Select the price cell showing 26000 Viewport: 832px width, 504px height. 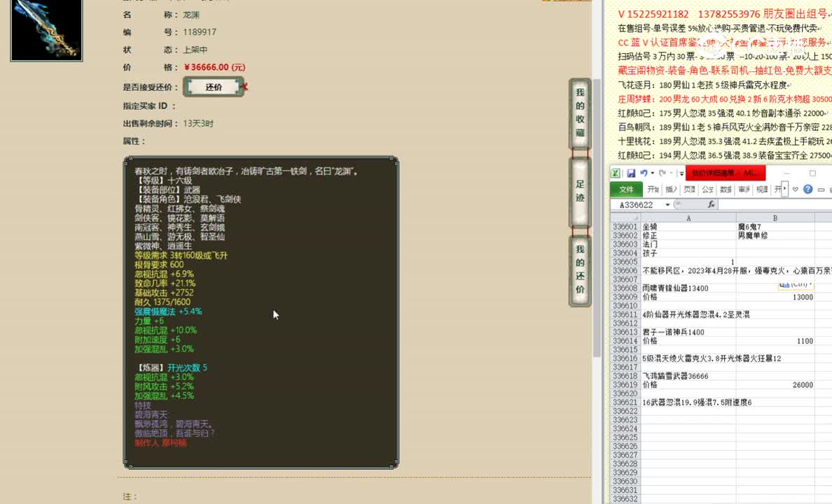(775, 384)
